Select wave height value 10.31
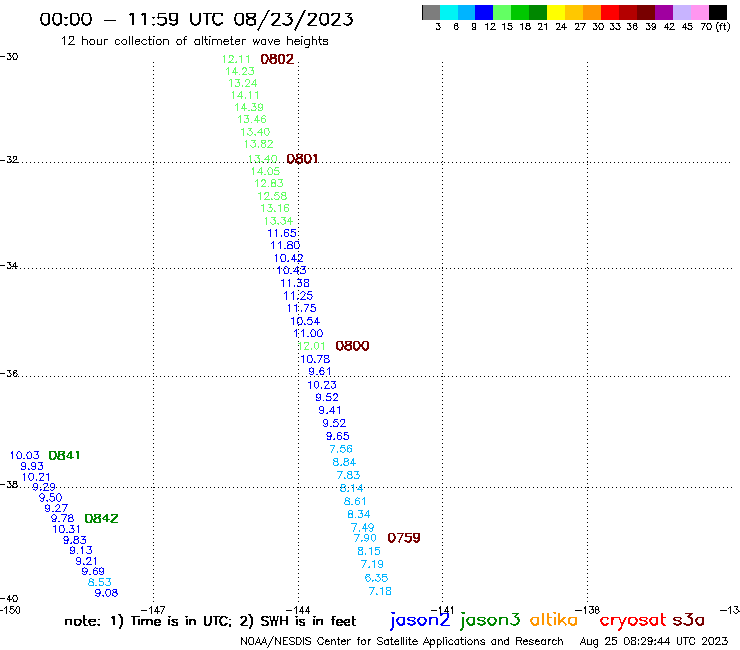The height and width of the screenshot is (650, 740). tap(66, 529)
